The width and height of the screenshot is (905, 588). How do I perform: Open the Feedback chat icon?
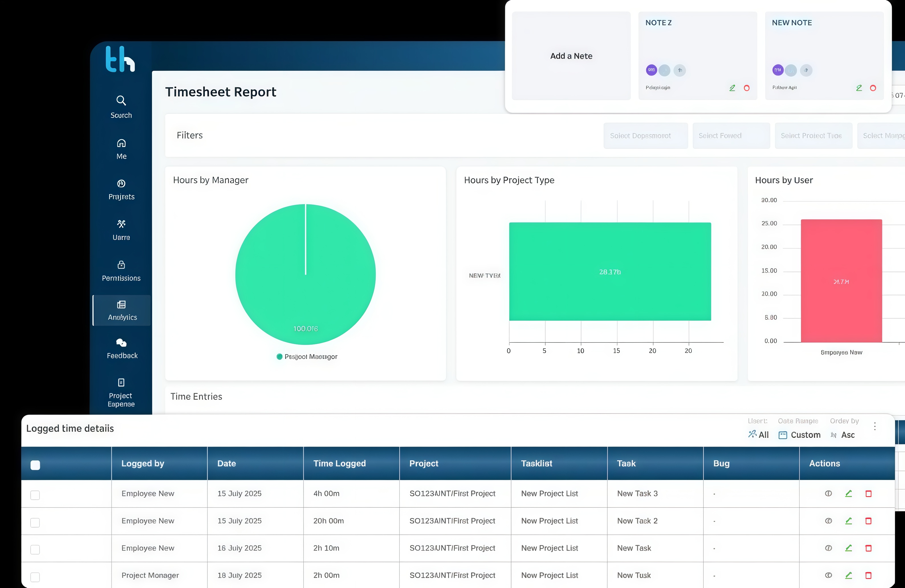tap(121, 343)
